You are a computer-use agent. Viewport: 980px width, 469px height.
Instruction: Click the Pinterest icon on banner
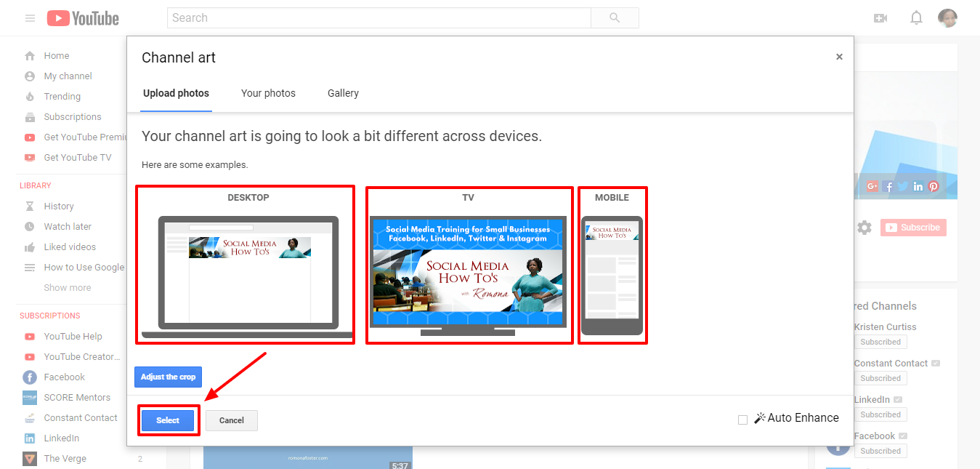pos(934,187)
